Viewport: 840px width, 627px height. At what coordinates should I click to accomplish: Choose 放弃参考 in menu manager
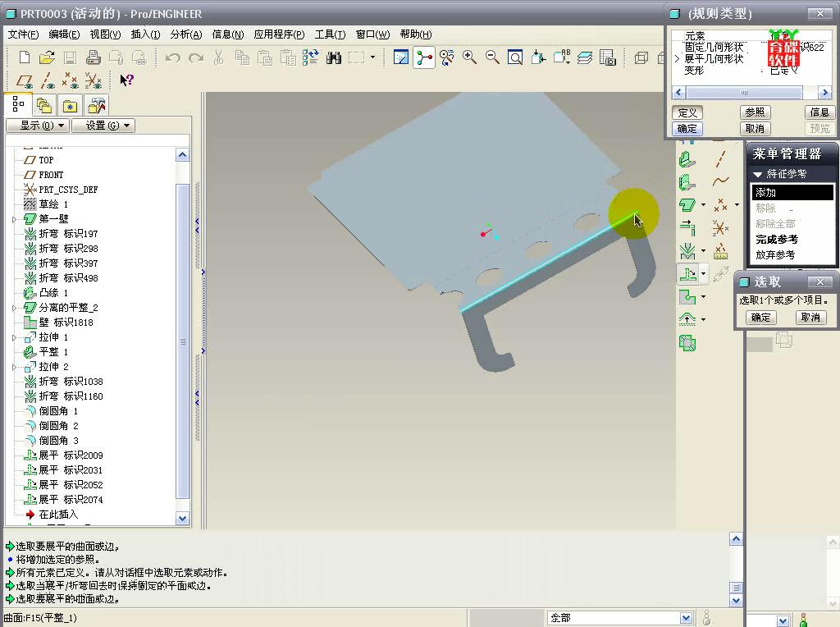(775, 255)
